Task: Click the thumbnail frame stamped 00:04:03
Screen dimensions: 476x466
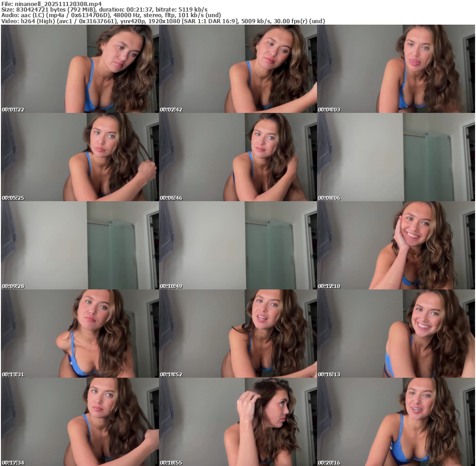Action: coord(396,69)
